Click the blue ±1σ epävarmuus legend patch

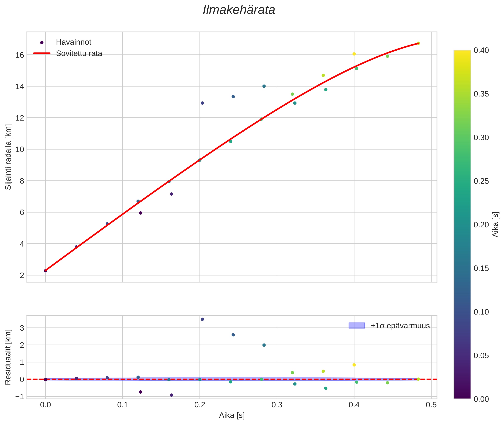click(357, 326)
